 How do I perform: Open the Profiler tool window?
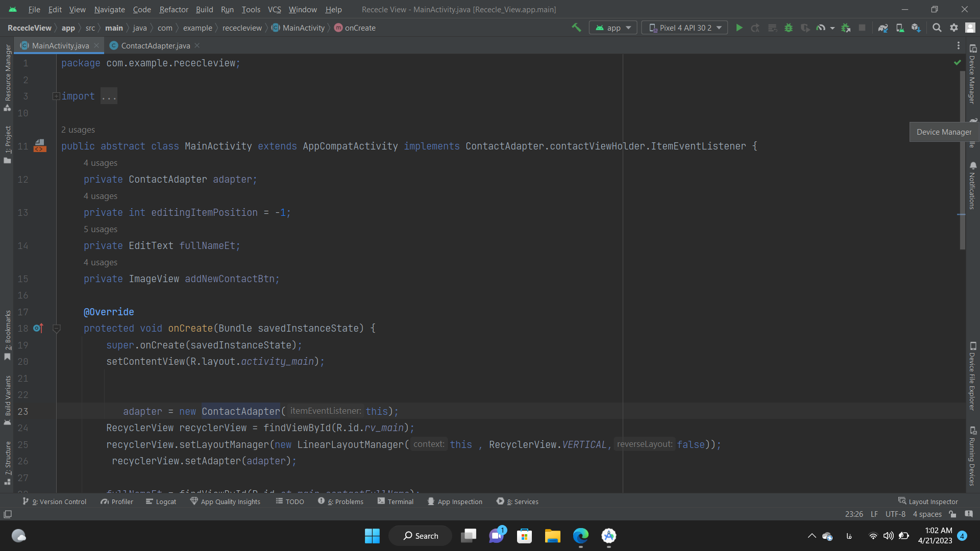pos(117,502)
